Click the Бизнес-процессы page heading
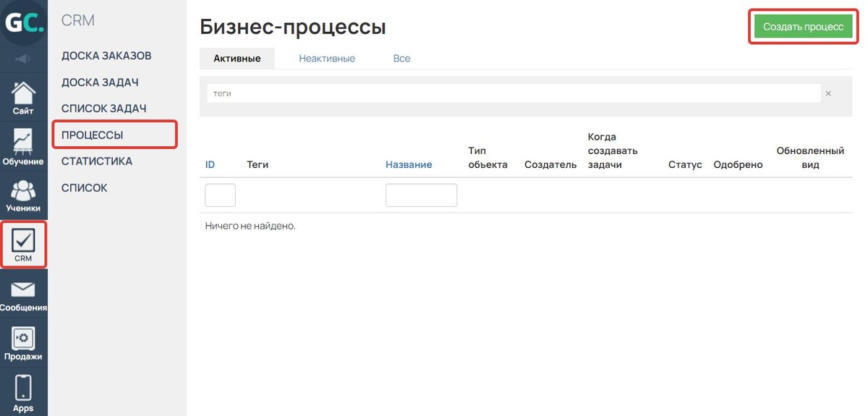868x416 pixels. click(x=293, y=27)
